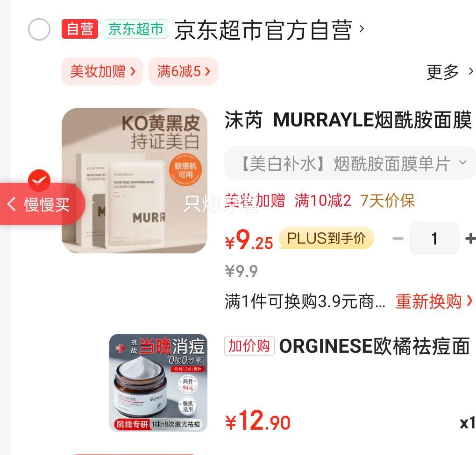
Task: Open ORGINESE欧橘祛痘 cream thumbnail
Action: coord(158,383)
